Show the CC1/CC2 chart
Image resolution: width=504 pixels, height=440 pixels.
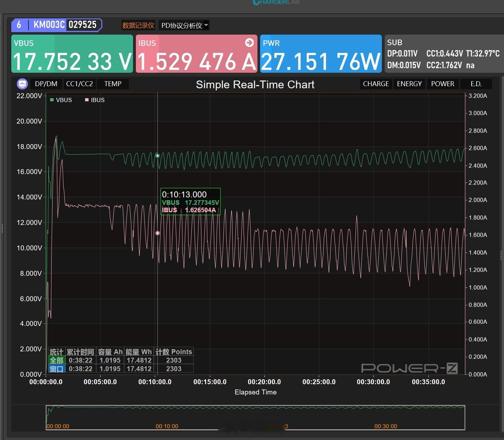[x=79, y=84]
